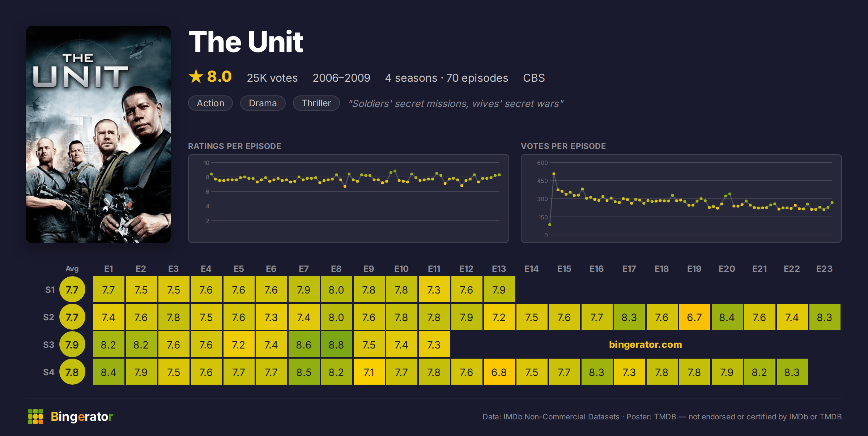
Task: Select season 3 episode 8 cell rated 8.8
Action: pos(336,345)
